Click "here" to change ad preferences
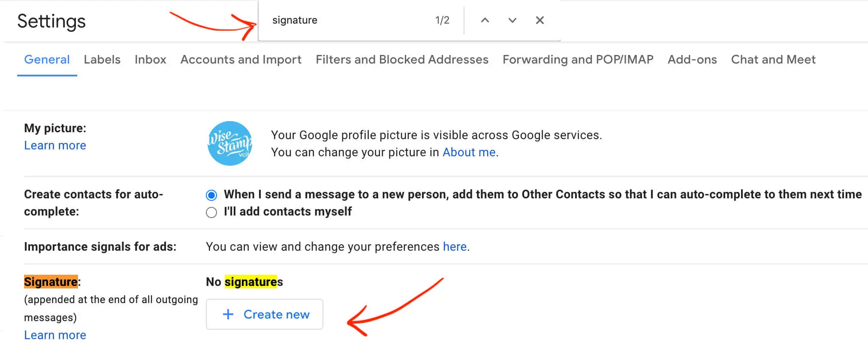 coord(454,246)
